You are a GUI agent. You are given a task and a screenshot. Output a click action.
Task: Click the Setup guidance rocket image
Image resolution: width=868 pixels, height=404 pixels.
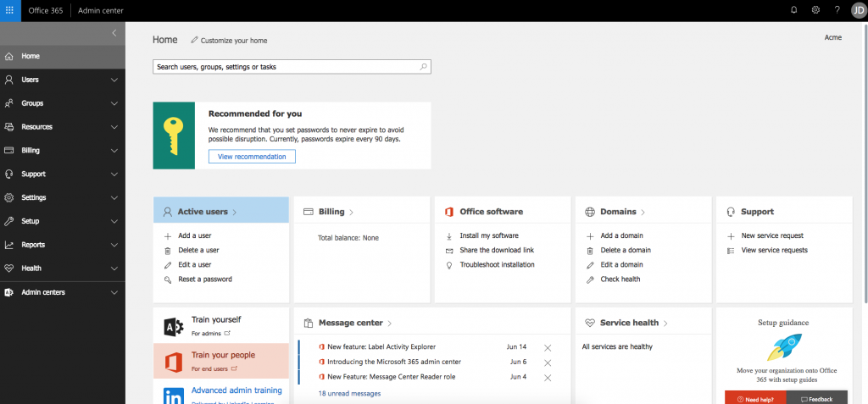[x=784, y=347]
